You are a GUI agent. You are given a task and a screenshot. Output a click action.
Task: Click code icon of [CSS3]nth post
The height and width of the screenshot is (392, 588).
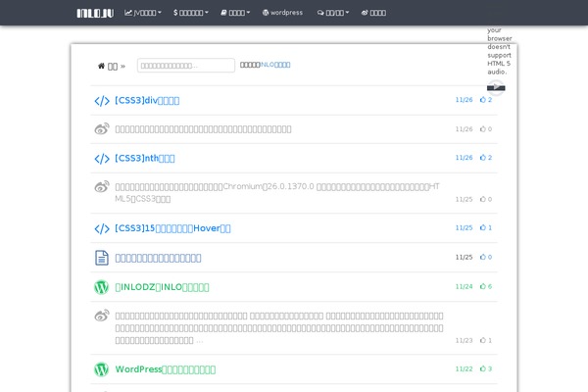pyautogui.click(x=102, y=159)
